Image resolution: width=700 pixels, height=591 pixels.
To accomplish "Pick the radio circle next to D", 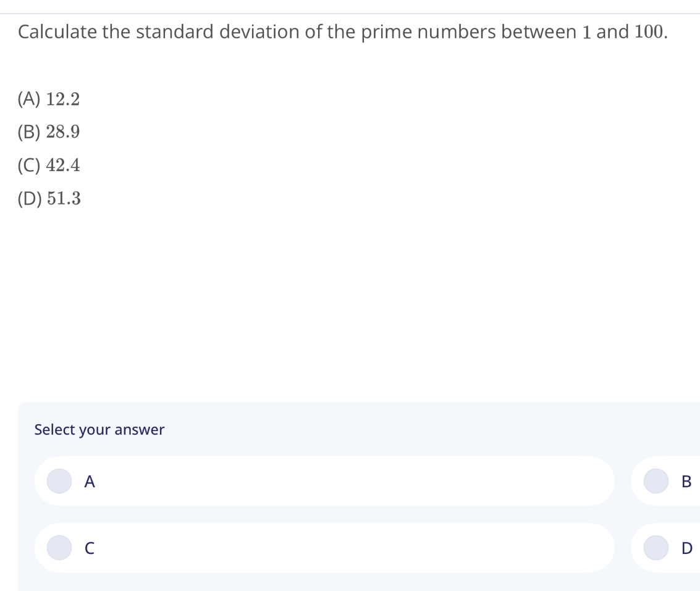I will tap(656, 547).
